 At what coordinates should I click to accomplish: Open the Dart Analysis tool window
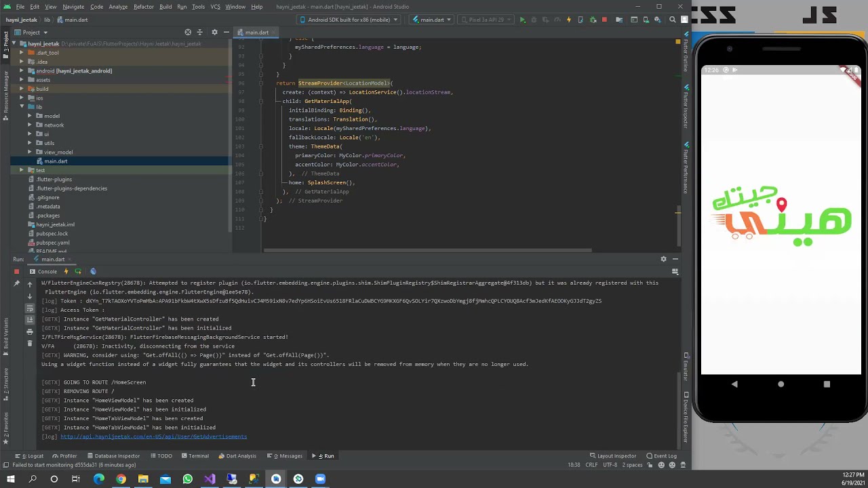(238, 455)
